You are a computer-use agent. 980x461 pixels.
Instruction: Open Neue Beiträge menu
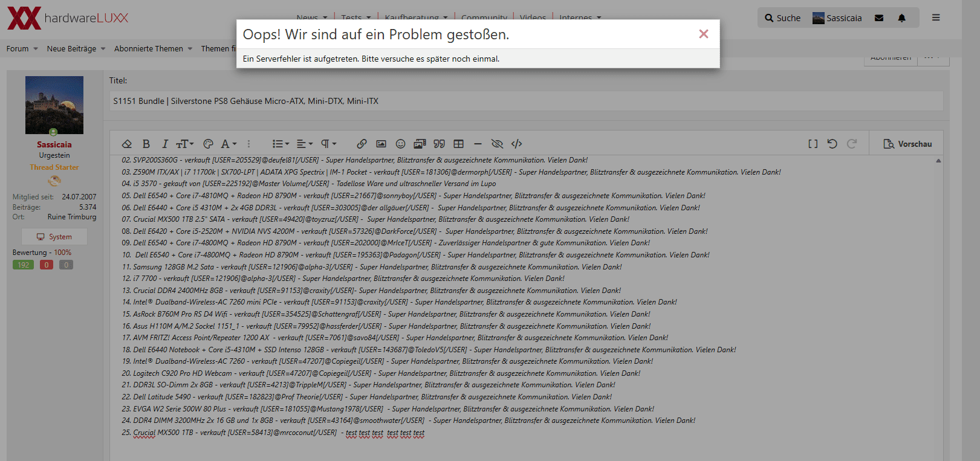[76, 49]
